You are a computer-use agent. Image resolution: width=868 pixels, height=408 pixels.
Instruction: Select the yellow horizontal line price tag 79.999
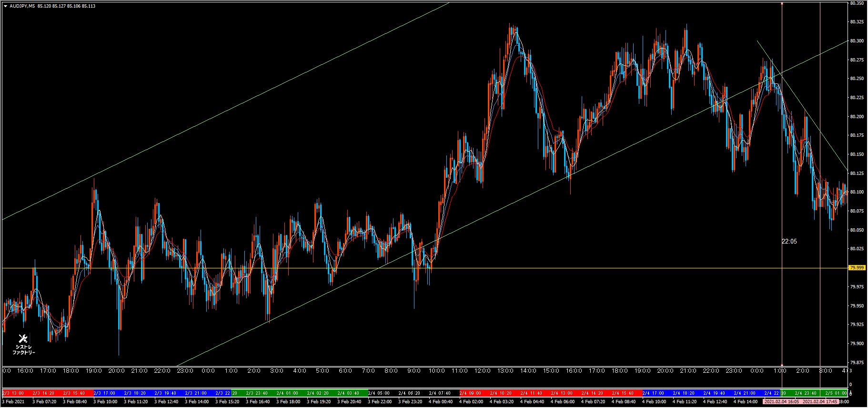click(857, 268)
